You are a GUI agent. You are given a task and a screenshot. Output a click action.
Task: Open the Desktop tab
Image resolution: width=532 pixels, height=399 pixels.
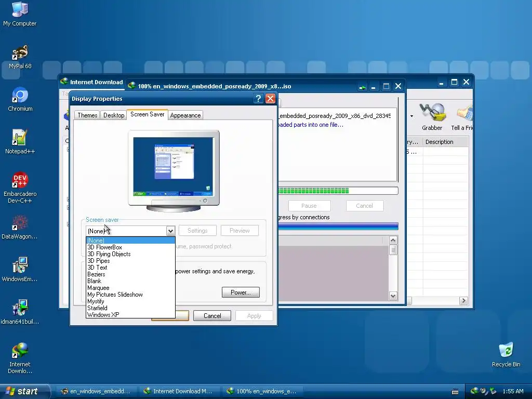[x=114, y=115]
